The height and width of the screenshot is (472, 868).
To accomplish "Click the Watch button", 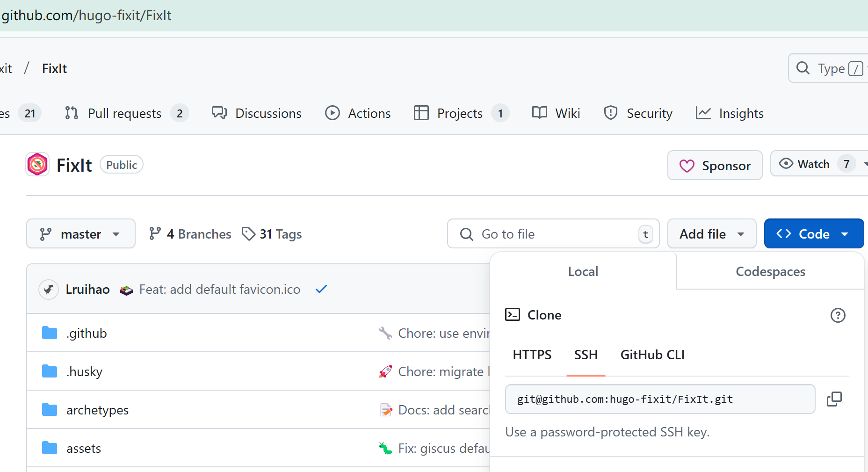I will pos(818,163).
